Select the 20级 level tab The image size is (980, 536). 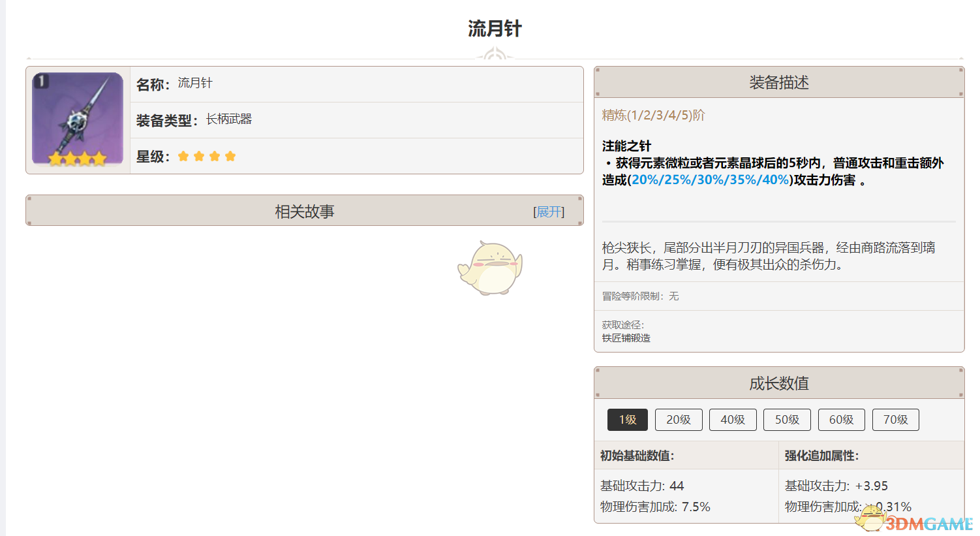[x=679, y=420]
